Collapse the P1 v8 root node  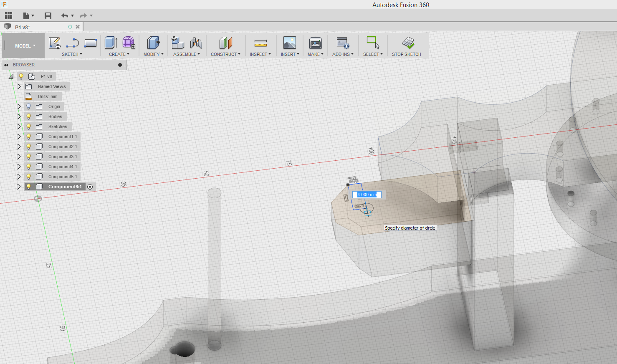pos(11,76)
